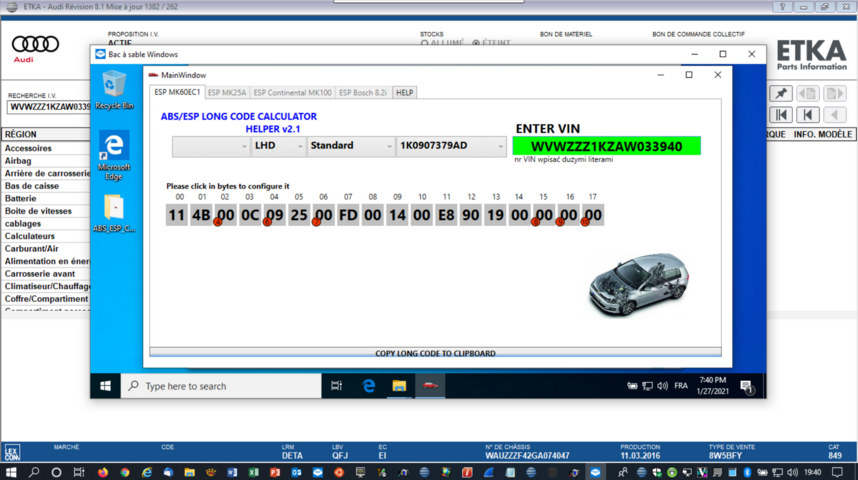Configure byte 12 with value 90
This screenshot has width=858, height=480.
(471, 215)
